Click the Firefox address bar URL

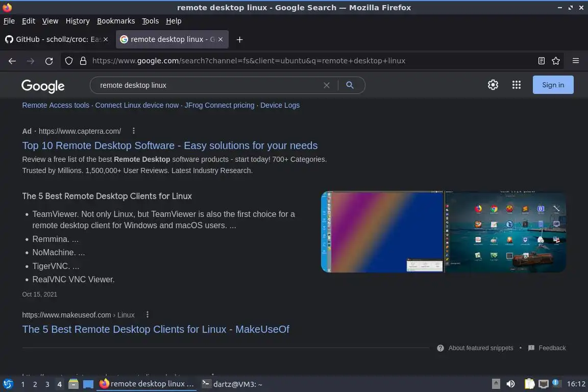(x=249, y=61)
